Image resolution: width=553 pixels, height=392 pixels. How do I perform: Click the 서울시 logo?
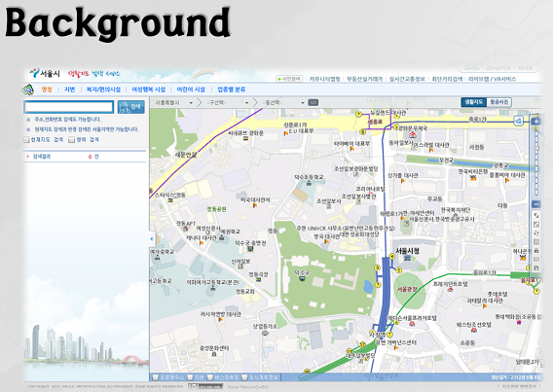click(45, 73)
